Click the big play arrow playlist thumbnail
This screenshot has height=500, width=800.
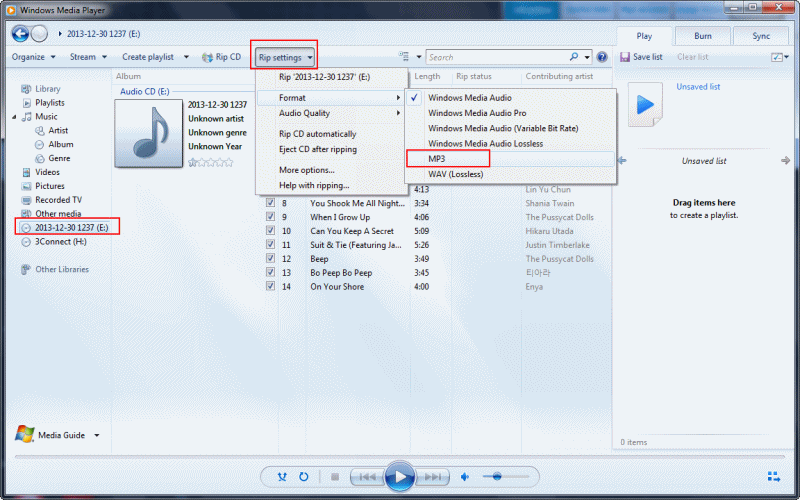point(645,105)
